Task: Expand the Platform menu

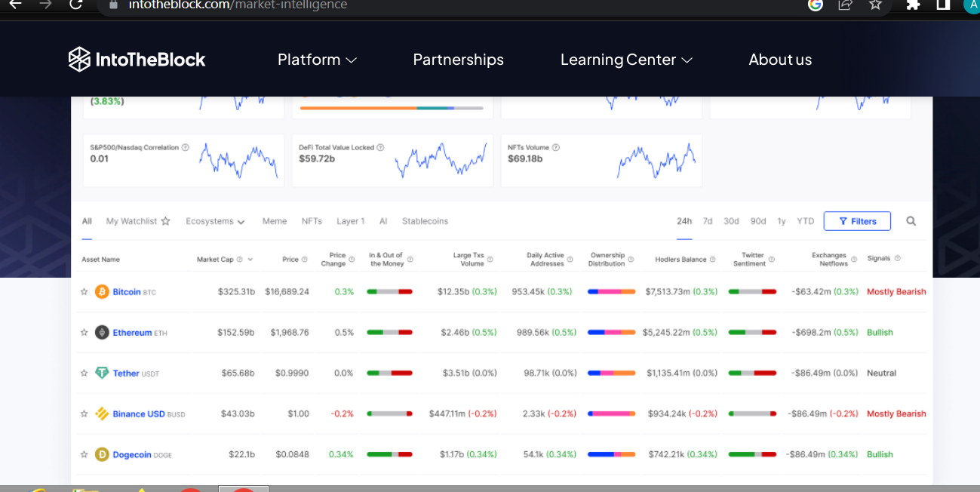Action: coord(317,60)
